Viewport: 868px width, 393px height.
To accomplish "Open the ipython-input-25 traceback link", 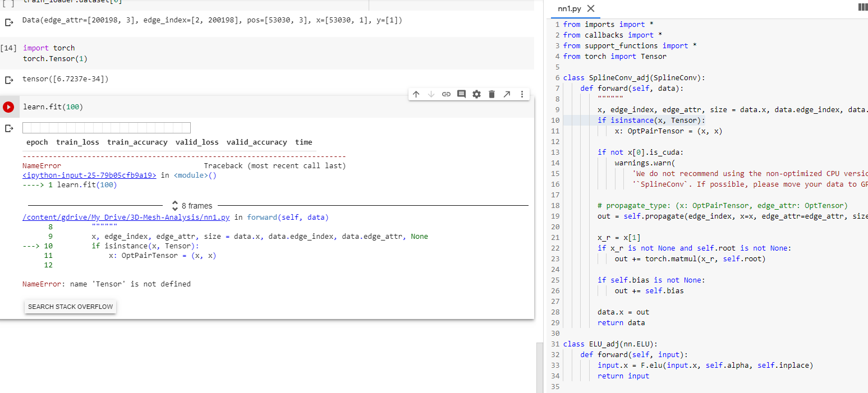I will coord(89,175).
